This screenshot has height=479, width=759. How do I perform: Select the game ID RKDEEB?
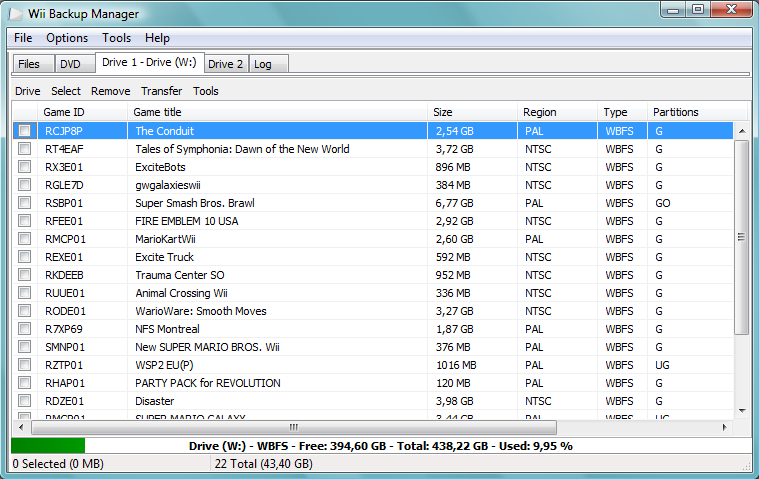(x=64, y=275)
